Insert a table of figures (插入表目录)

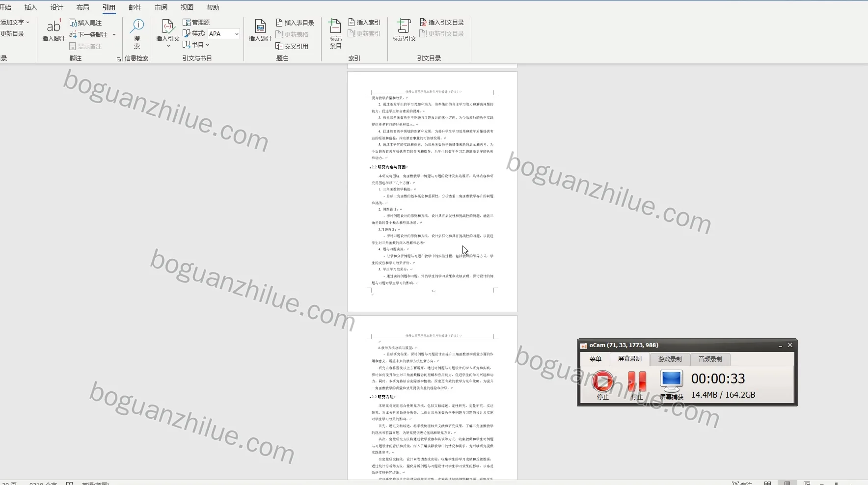click(295, 23)
